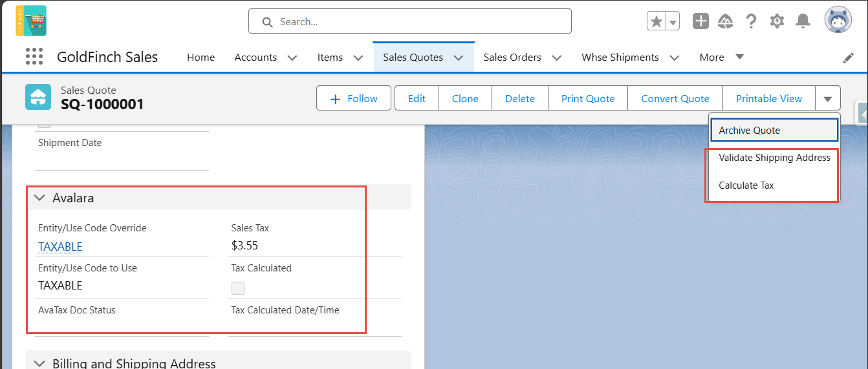Click the Shipment Date field label

tap(70, 143)
